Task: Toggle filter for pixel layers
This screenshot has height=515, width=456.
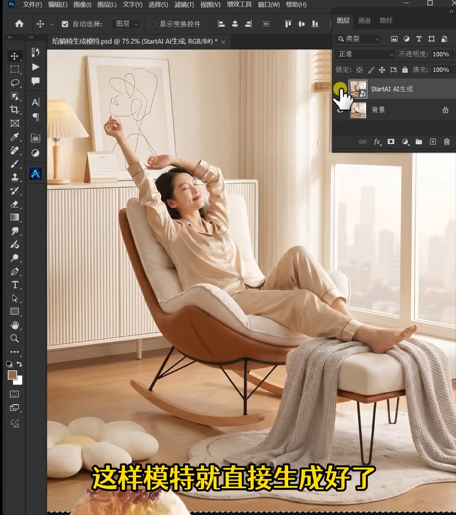Action: 394,39
